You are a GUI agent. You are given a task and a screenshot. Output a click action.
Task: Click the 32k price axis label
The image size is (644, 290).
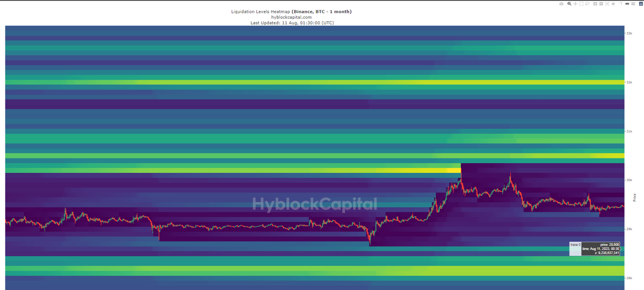point(629,82)
